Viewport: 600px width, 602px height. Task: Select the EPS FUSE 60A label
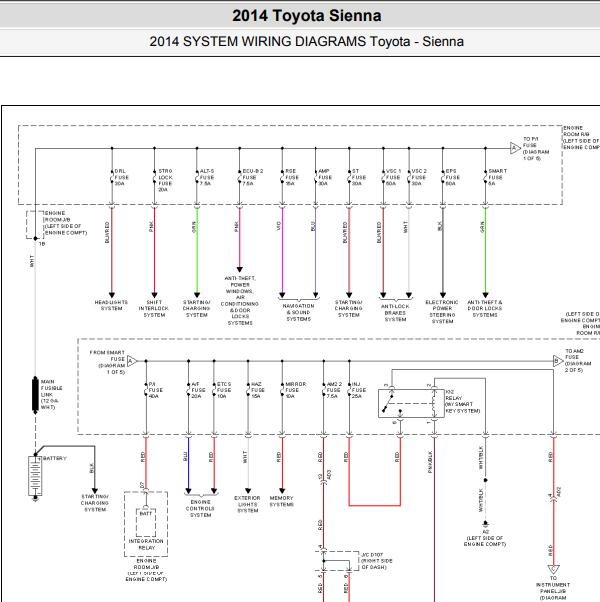452,177
